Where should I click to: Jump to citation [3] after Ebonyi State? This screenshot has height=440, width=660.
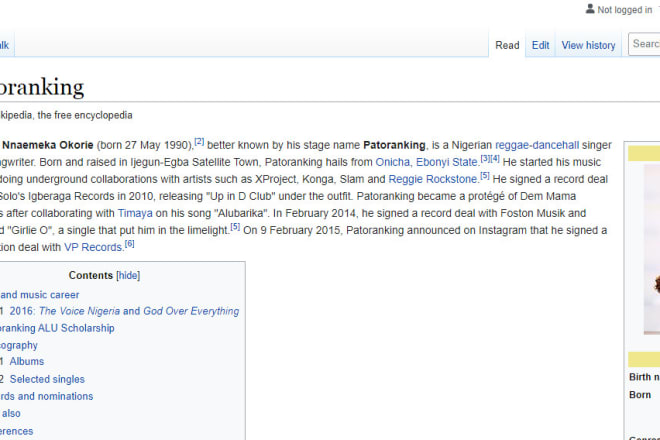coord(485,159)
